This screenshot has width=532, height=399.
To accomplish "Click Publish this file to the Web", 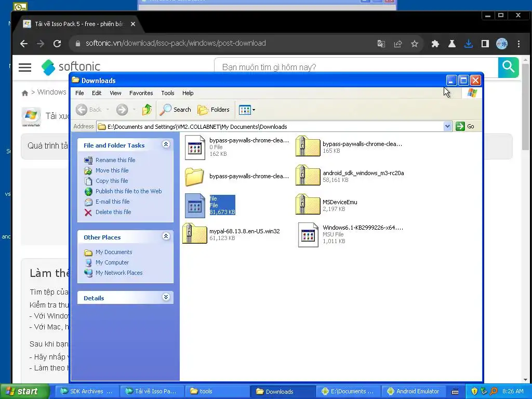I will click(x=129, y=191).
